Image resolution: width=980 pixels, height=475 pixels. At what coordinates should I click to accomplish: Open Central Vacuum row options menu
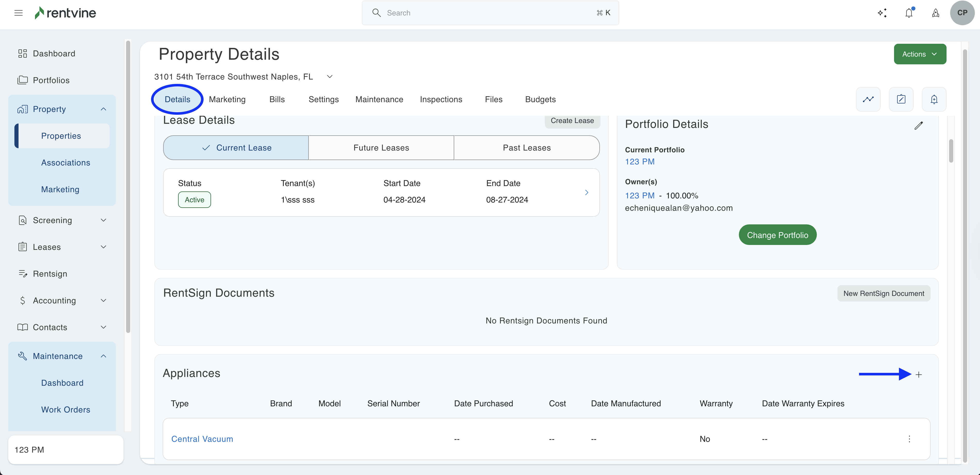click(x=910, y=439)
